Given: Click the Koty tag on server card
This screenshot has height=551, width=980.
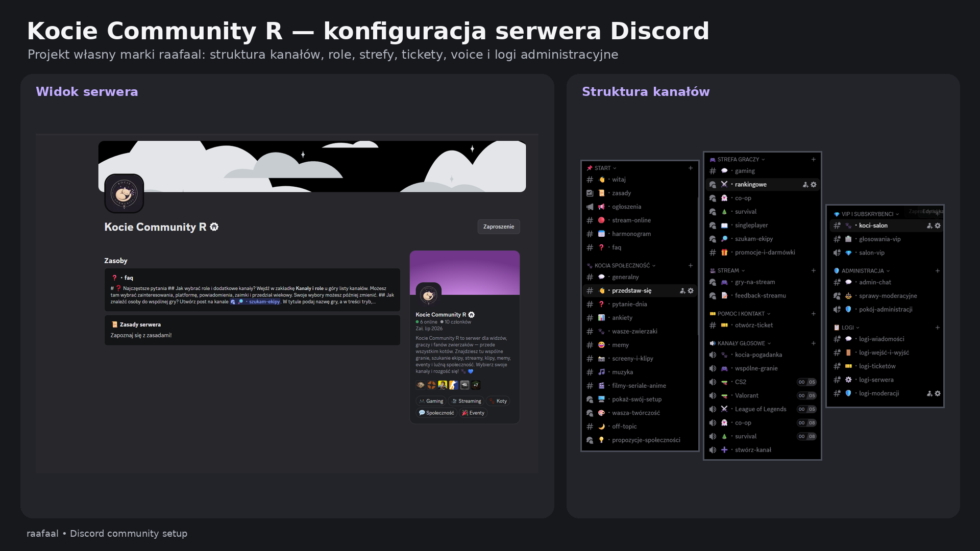Looking at the screenshot, I should tap(498, 401).
